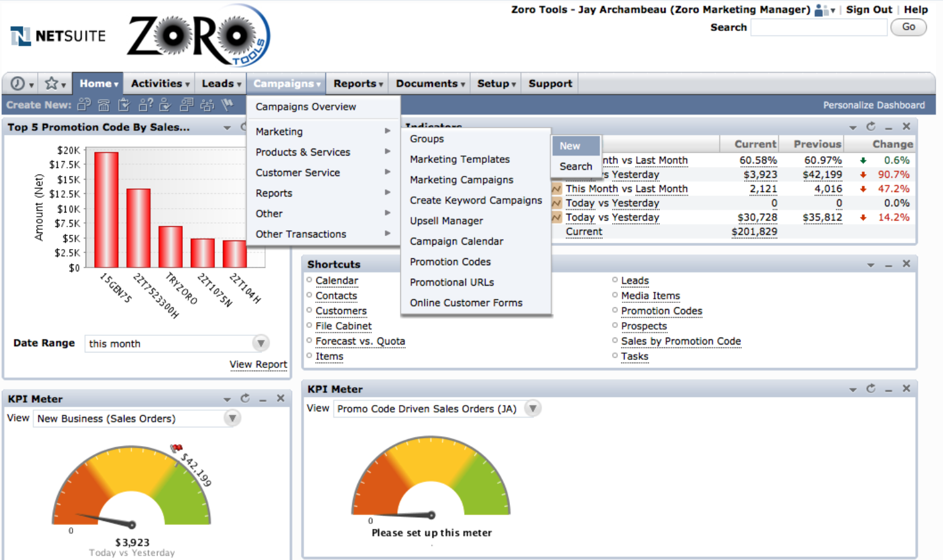Open trend graph icon for 2,121 row
This screenshot has height=560, width=943.
(556, 188)
